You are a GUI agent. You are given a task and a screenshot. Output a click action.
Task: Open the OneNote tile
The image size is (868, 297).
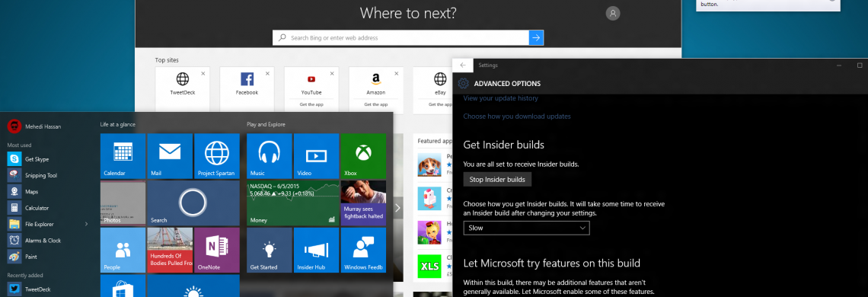217,251
